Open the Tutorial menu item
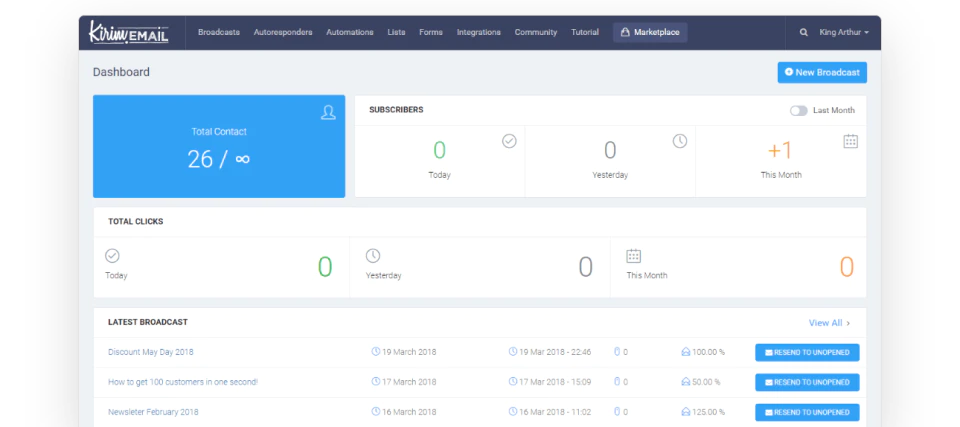The image size is (960, 427). click(x=585, y=32)
